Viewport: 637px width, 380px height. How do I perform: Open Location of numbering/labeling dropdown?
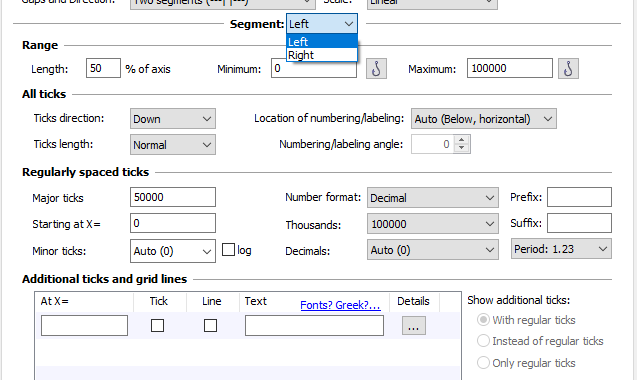[x=483, y=119]
